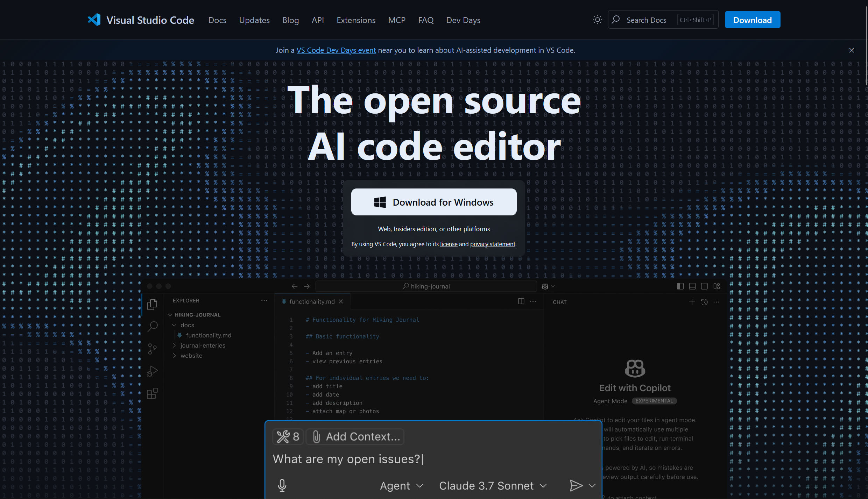Open the VS Code Dev Days event link
This screenshot has height=499, width=868.
[336, 50]
